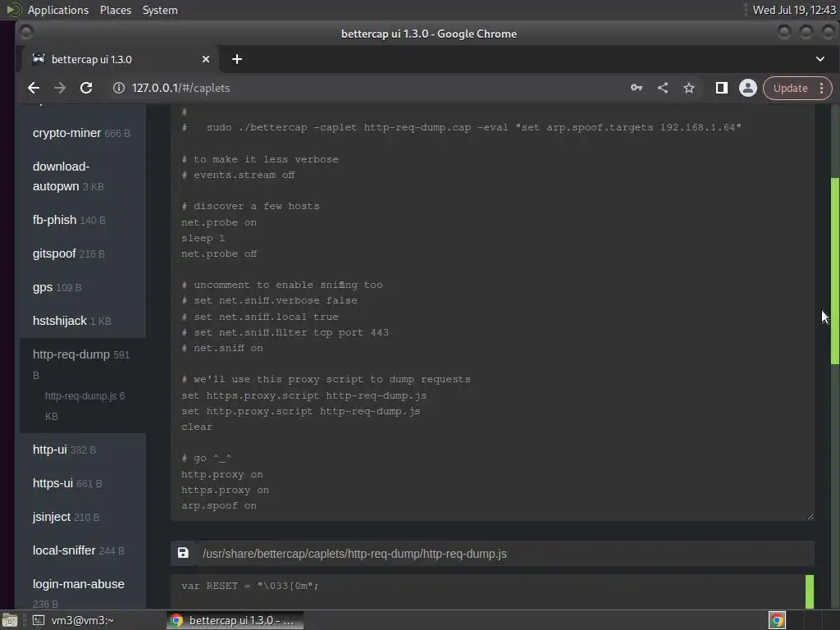Click the show desktop icon in the bottom panel

coord(10,620)
